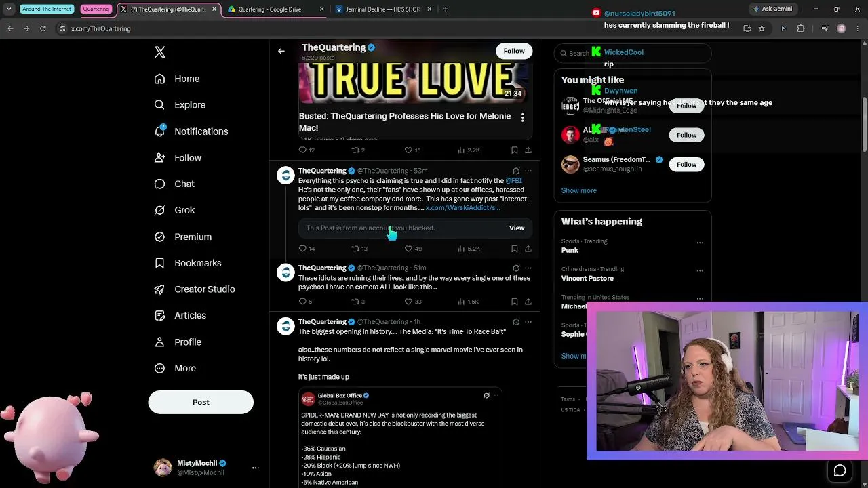
Task: Open a new browser tab
Action: pos(446,9)
